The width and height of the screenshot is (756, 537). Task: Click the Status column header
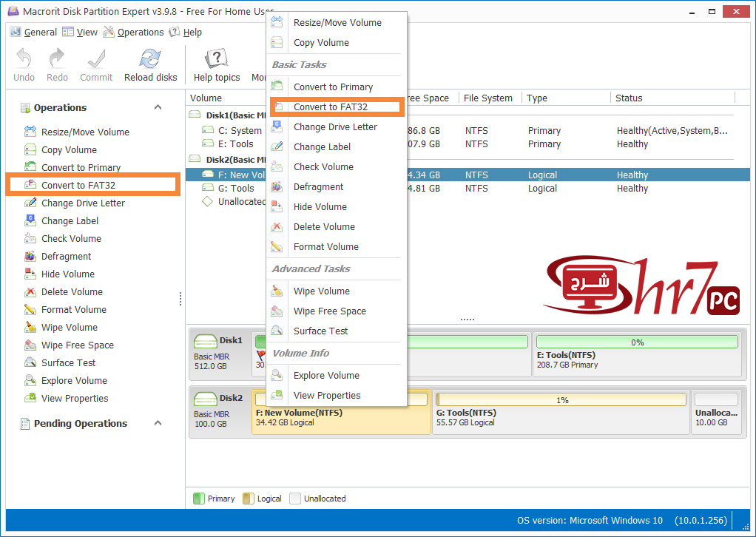(x=673, y=98)
